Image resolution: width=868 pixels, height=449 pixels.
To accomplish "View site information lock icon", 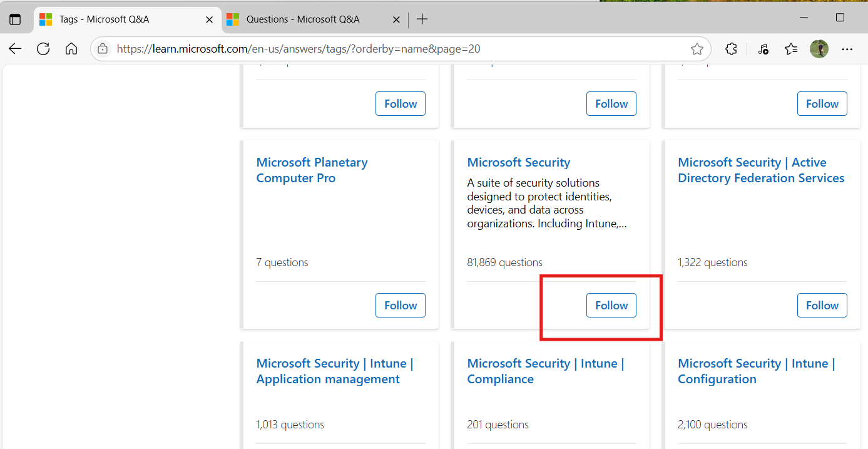I will [x=103, y=49].
